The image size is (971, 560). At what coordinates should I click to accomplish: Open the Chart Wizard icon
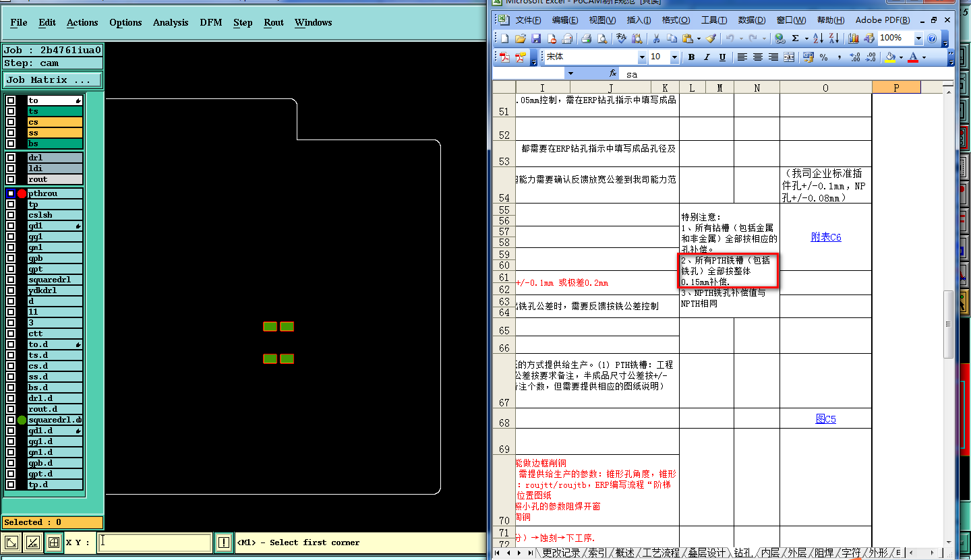pyautogui.click(x=854, y=38)
